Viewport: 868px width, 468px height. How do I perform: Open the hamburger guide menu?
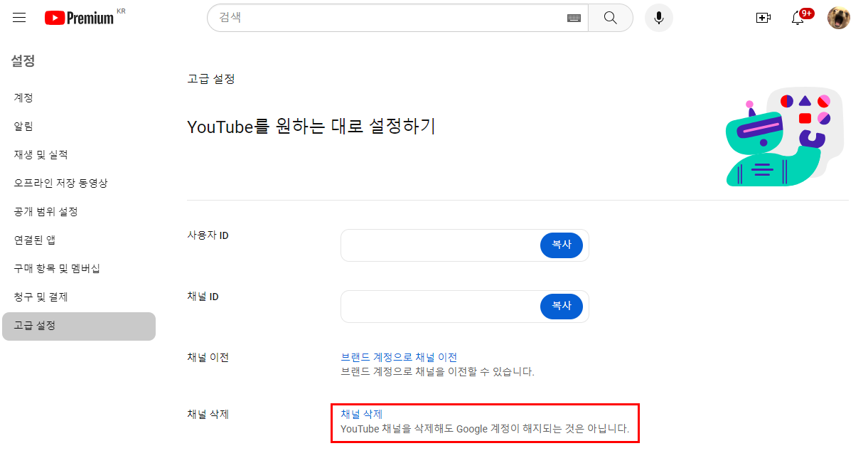coord(19,18)
